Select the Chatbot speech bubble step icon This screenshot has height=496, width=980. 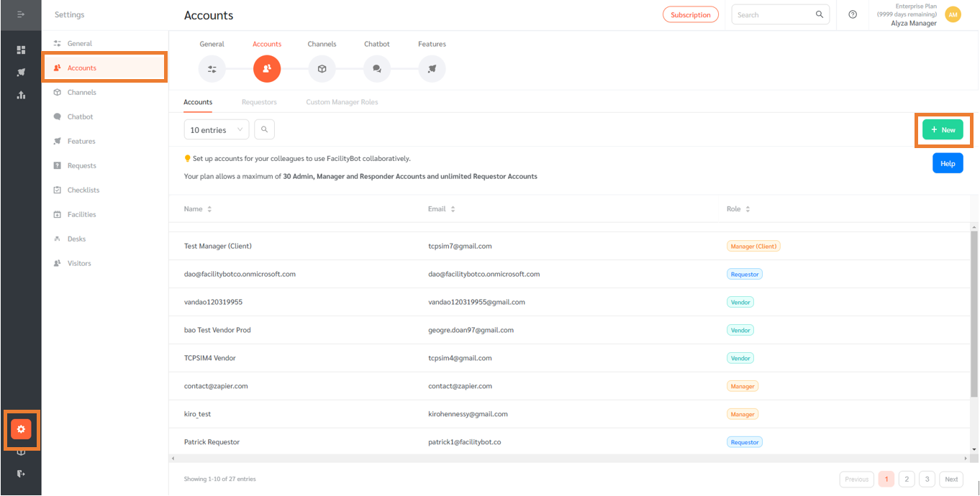(x=376, y=68)
